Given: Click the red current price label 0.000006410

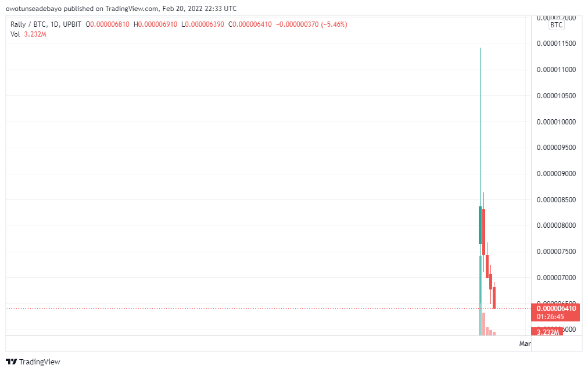Looking at the screenshot, I should pos(556,309).
